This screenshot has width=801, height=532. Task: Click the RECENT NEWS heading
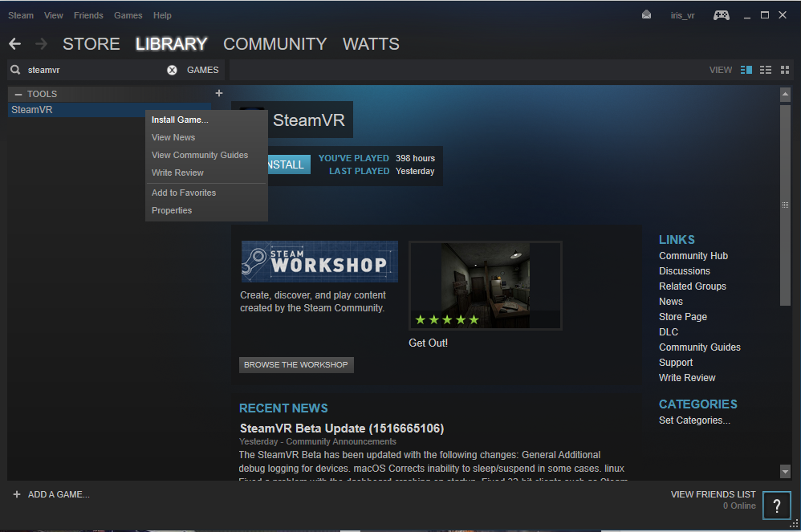pyautogui.click(x=283, y=408)
